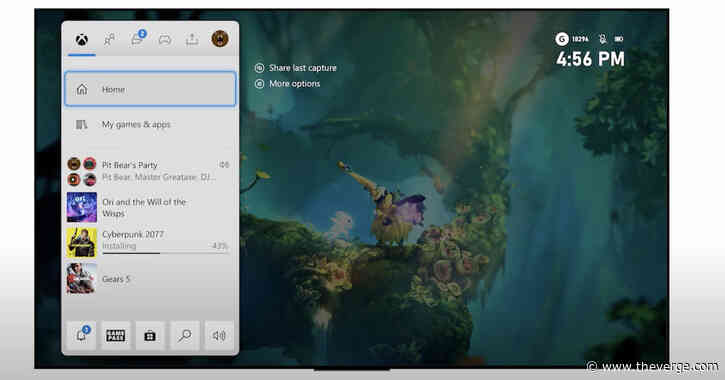Click the party audio icon on Pit Bear's Party
725x380 pixels.
[x=224, y=165]
